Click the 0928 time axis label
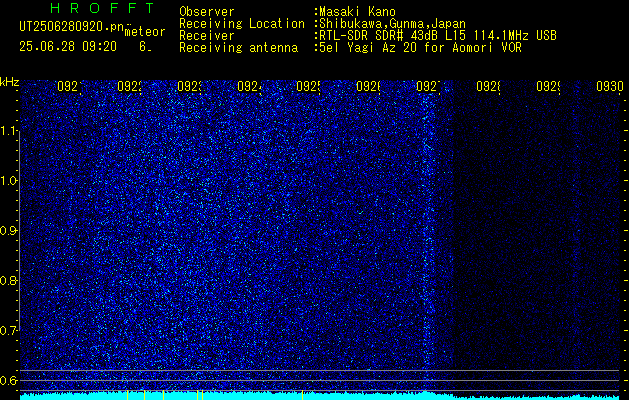This screenshot has height=400, width=629. [x=488, y=86]
